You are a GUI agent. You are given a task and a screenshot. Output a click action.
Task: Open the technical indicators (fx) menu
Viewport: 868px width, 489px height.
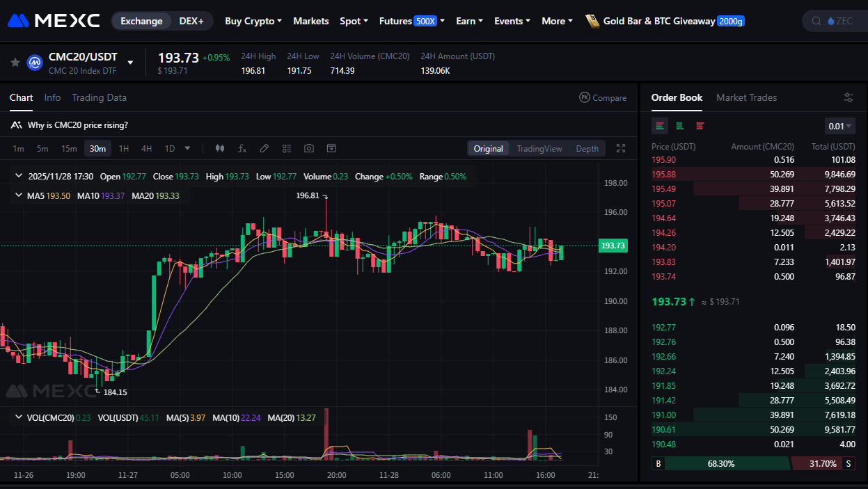(242, 148)
